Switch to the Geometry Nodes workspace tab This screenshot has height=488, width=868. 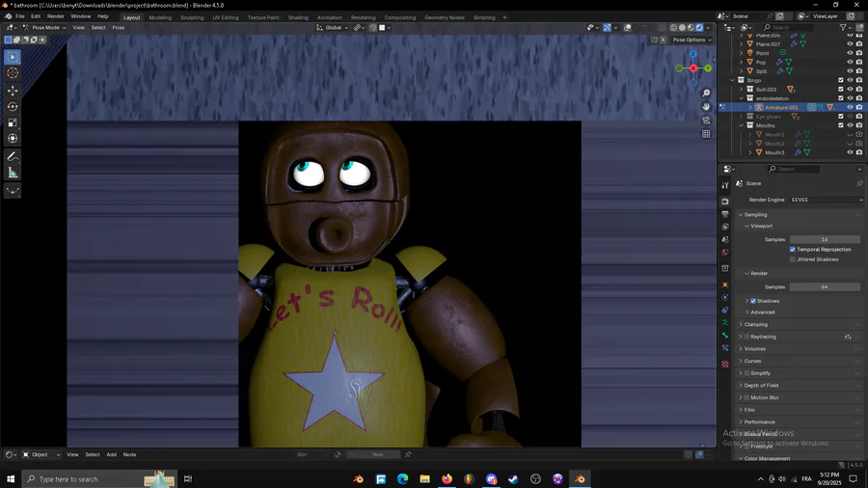(445, 17)
